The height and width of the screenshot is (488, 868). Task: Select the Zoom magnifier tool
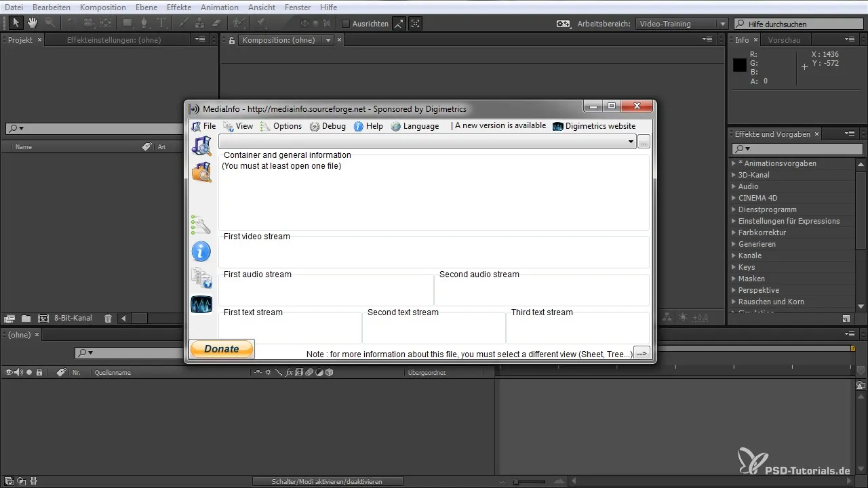tap(50, 23)
